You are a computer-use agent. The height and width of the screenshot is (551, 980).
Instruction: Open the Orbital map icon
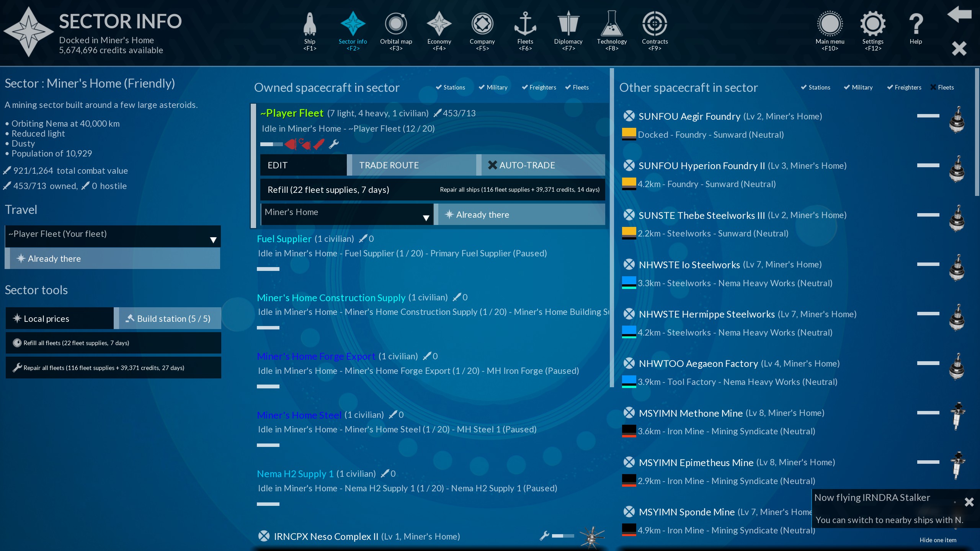coord(396,24)
